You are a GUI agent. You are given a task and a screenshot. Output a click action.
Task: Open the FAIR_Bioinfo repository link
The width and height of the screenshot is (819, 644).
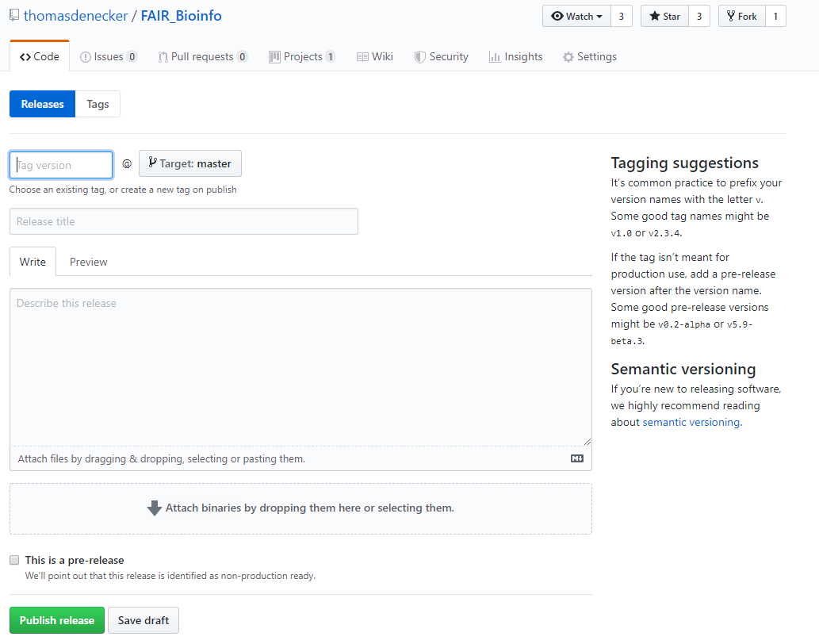pos(182,16)
